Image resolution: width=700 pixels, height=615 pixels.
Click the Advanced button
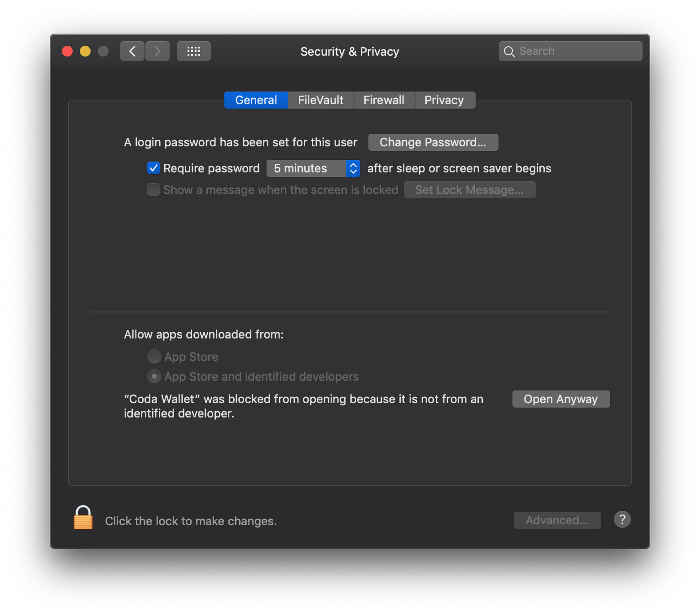click(x=558, y=520)
